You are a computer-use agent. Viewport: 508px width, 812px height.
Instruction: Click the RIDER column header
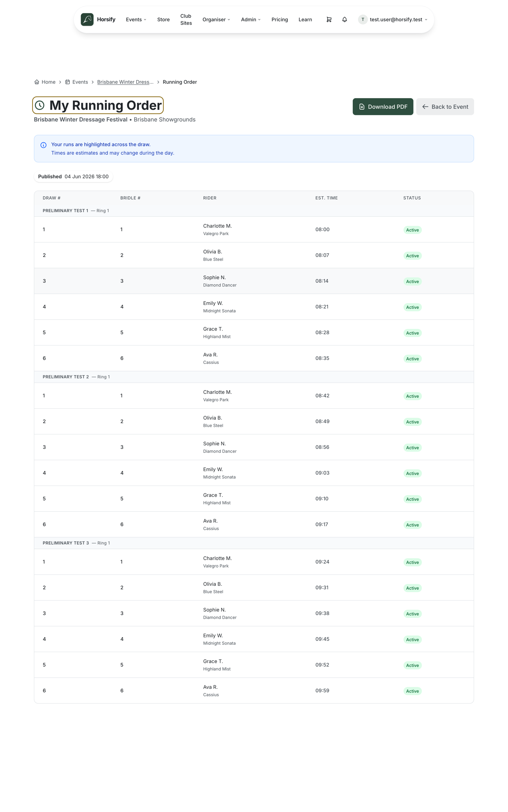(x=210, y=198)
